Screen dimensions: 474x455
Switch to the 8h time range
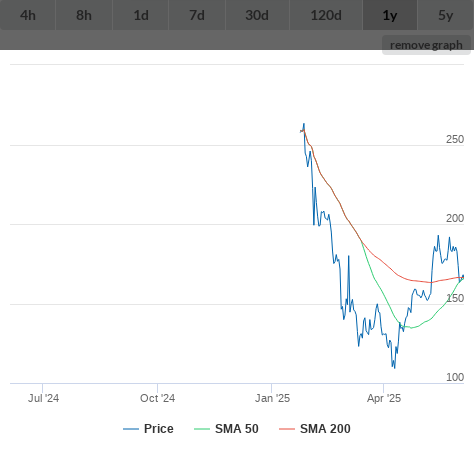pyautogui.click(x=84, y=15)
